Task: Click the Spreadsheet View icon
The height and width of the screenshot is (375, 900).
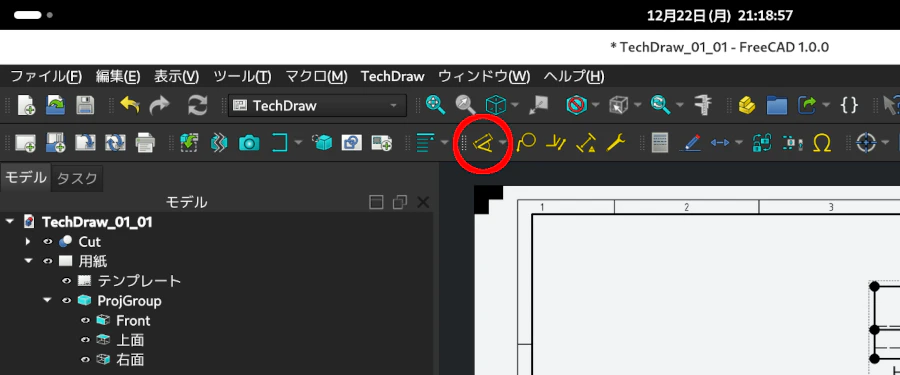Action: coord(660,142)
